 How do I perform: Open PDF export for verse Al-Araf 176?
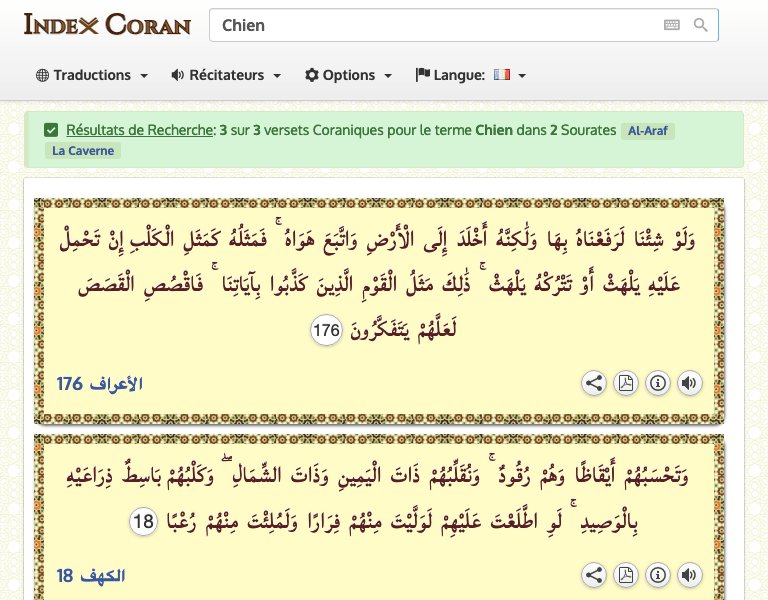(625, 383)
